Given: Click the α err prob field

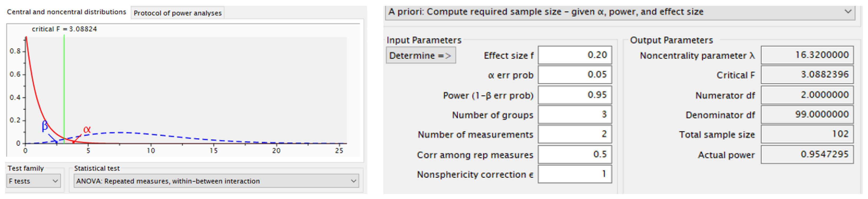Looking at the screenshot, I should pyautogui.click(x=574, y=75).
